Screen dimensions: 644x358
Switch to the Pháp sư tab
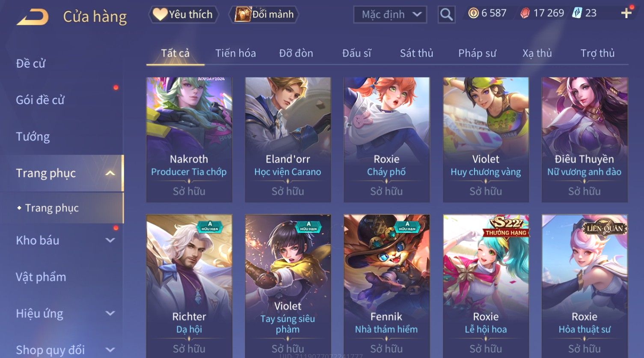[477, 53]
